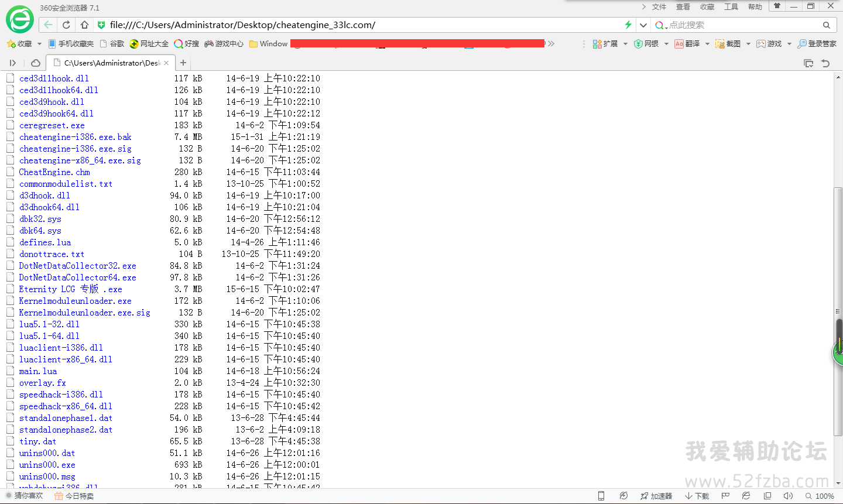Expand the 收藏 dropdown arrow
The height and width of the screenshot is (504, 843).
39,44
